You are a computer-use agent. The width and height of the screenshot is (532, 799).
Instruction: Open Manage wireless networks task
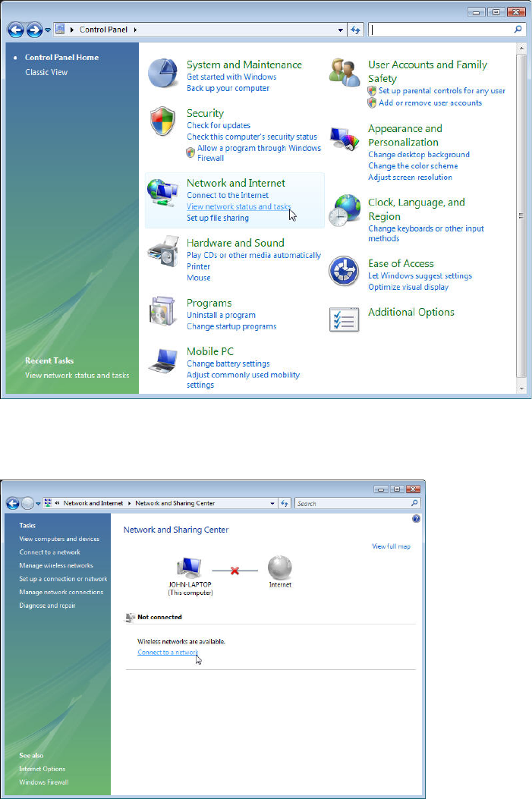pyautogui.click(x=56, y=565)
